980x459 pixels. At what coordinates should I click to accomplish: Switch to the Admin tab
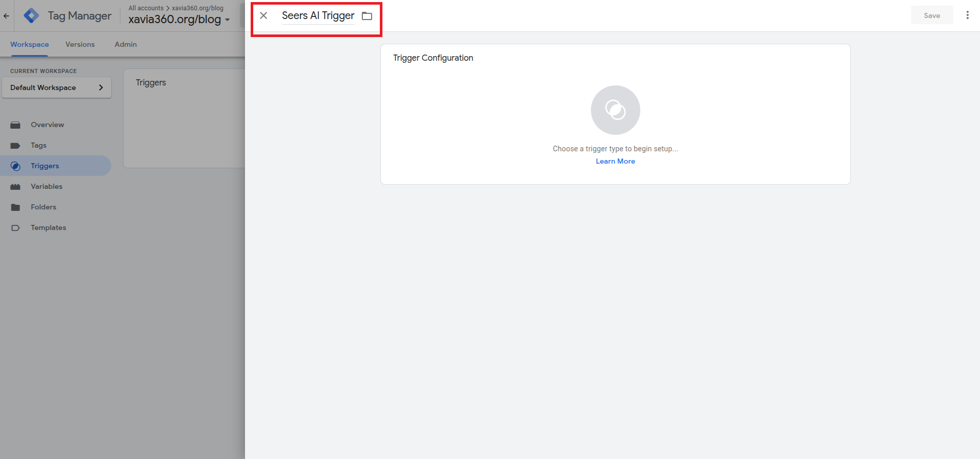point(126,44)
